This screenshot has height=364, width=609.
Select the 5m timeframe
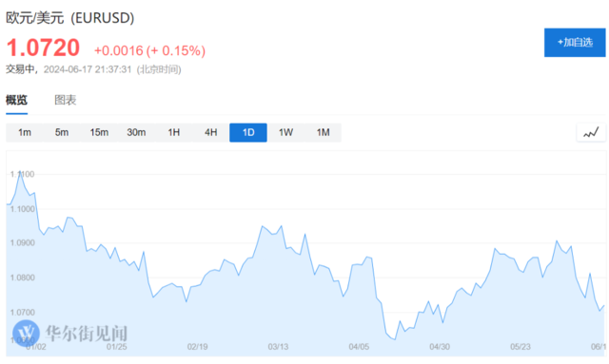tap(62, 133)
